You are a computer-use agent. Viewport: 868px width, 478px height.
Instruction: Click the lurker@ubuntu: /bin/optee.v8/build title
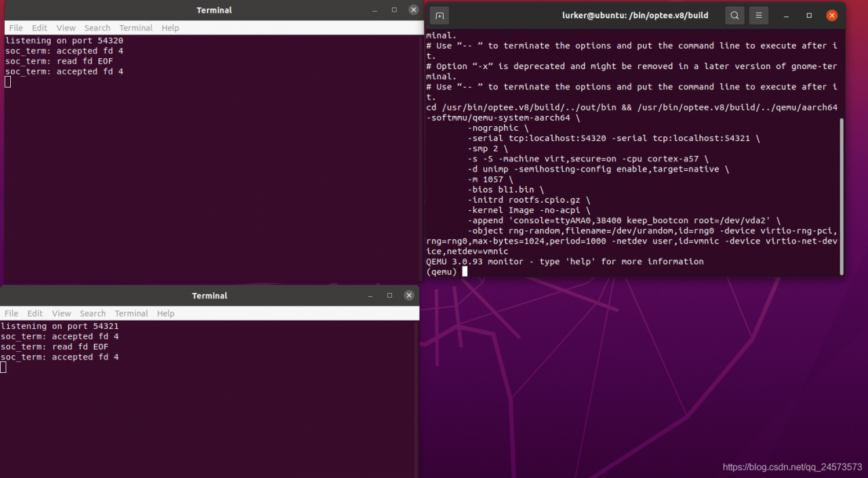click(635, 16)
